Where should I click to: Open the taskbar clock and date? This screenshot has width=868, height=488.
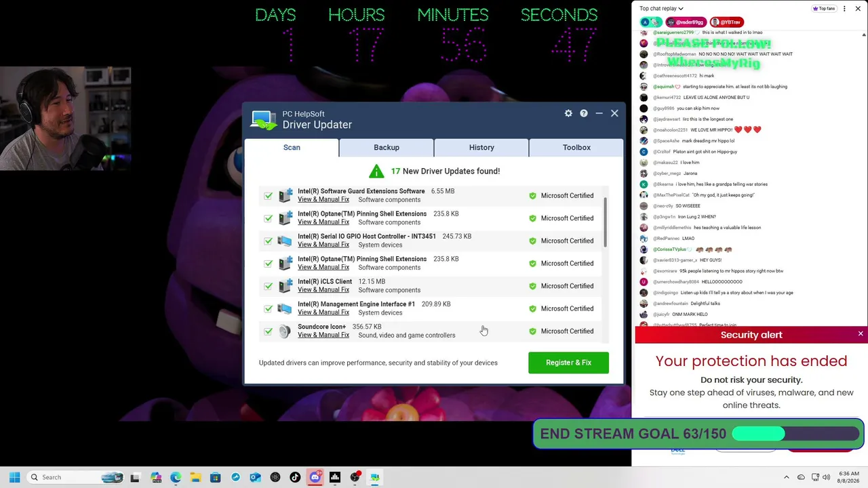coord(848,477)
